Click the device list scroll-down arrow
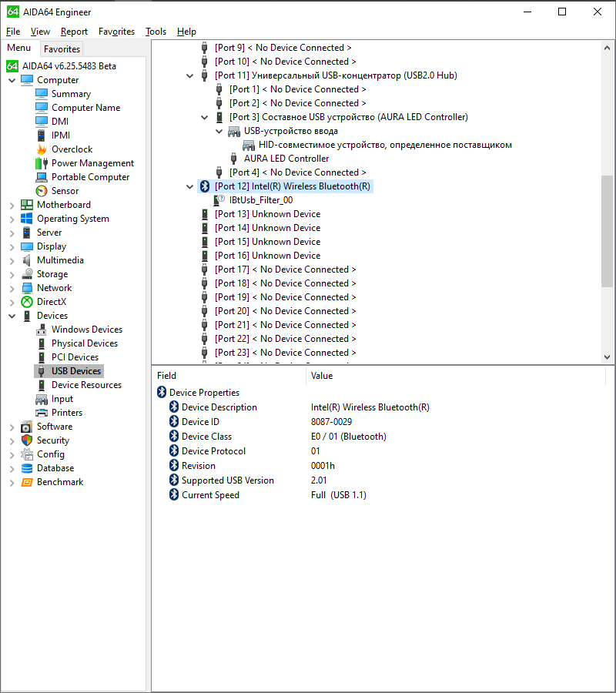 608,357
